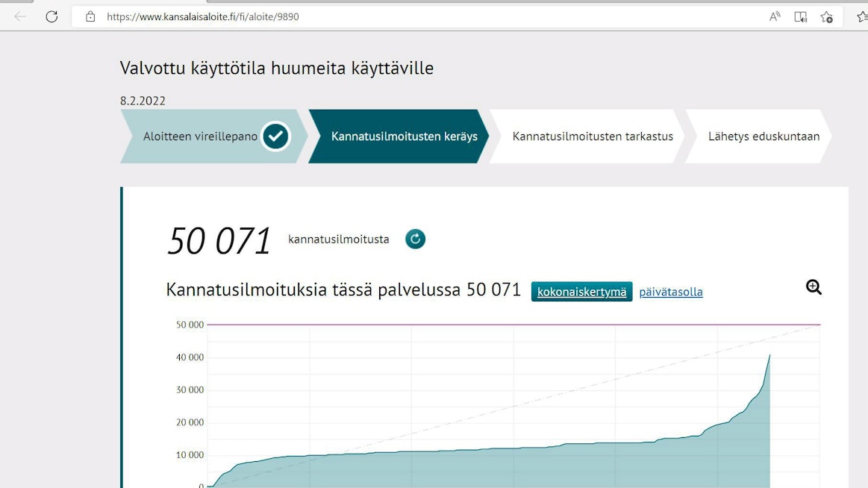Click the 40 000 axis label
The image size is (868, 488).
click(190, 357)
